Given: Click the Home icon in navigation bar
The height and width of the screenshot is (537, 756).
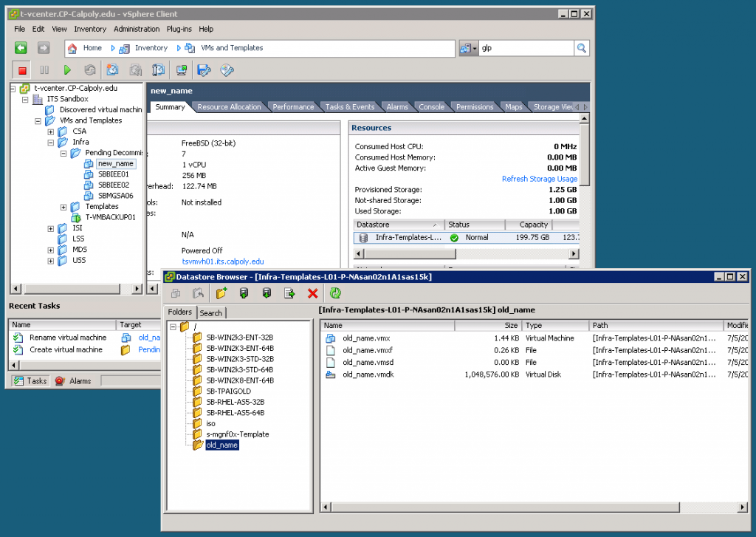Looking at the screenshot, I should click(x=72, y=48).
